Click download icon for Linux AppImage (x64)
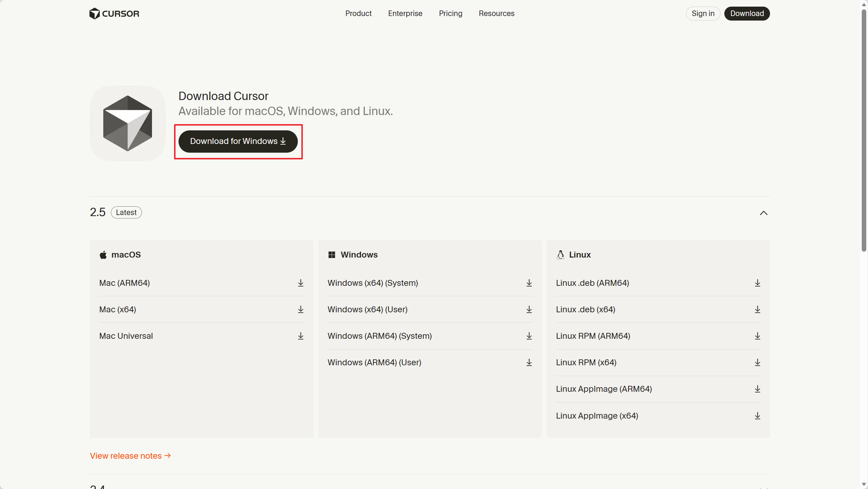The height and width of the screenshot is (489, 868). pos(757,416)
